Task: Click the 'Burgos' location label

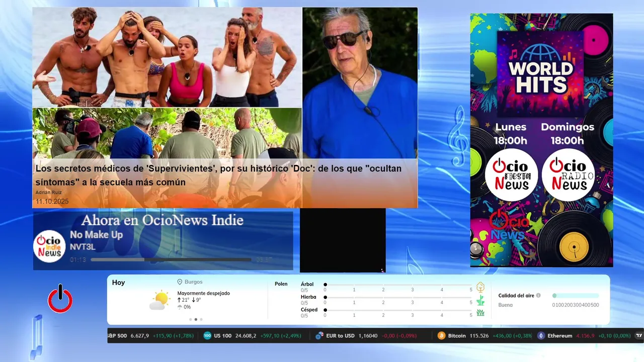Action: [194, 282]
